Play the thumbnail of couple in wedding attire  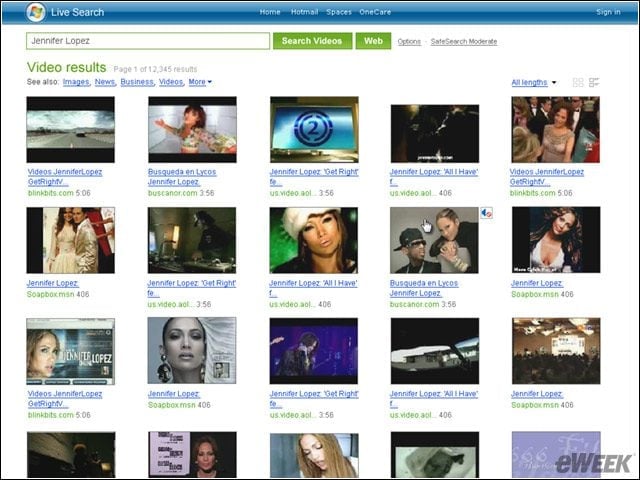pos(71,240)
